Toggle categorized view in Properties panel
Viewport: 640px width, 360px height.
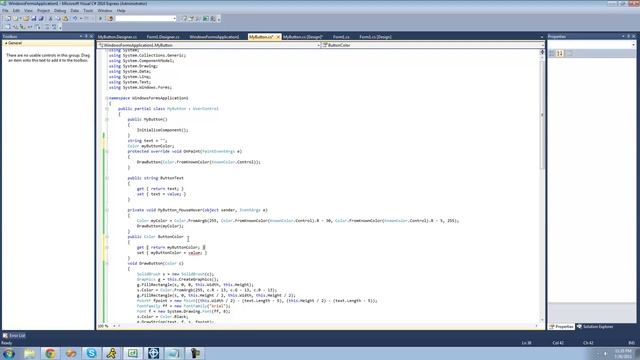[552, 53]
